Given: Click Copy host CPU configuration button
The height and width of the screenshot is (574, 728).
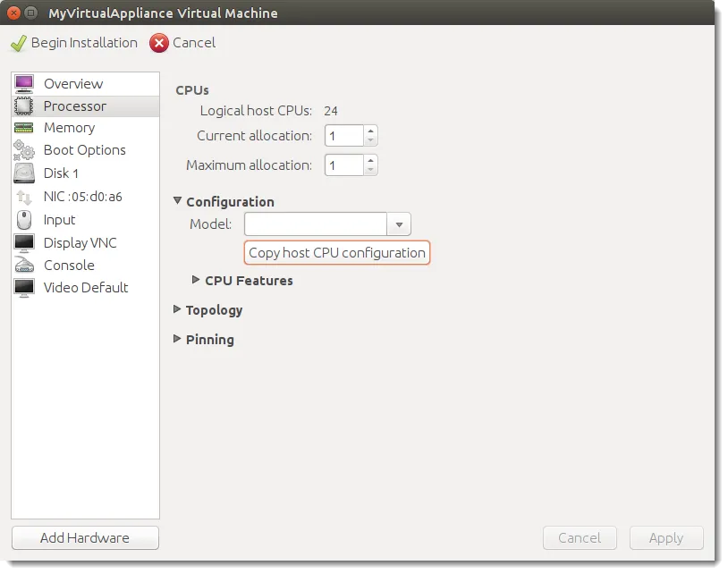Looking at the screenshot, I should click(x=337, y=253).
